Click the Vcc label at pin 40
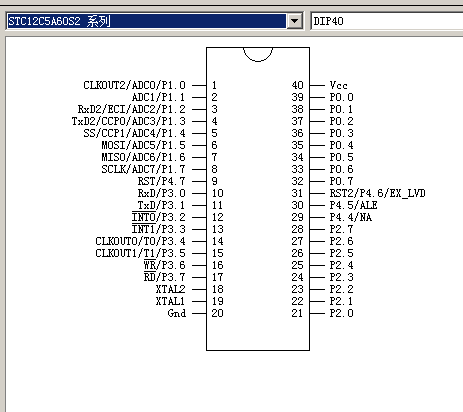The height and width of the screenshot is (412, 463). point(339,85)
